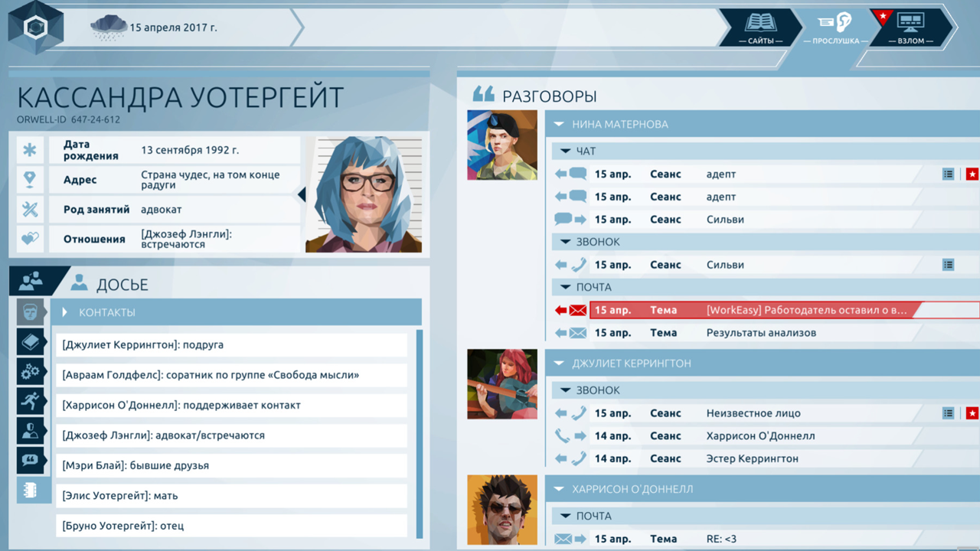This screenshot has height=551, width=980.
Task: Click the book icon in dossier sidebar
Action: (x=31, y=342)
